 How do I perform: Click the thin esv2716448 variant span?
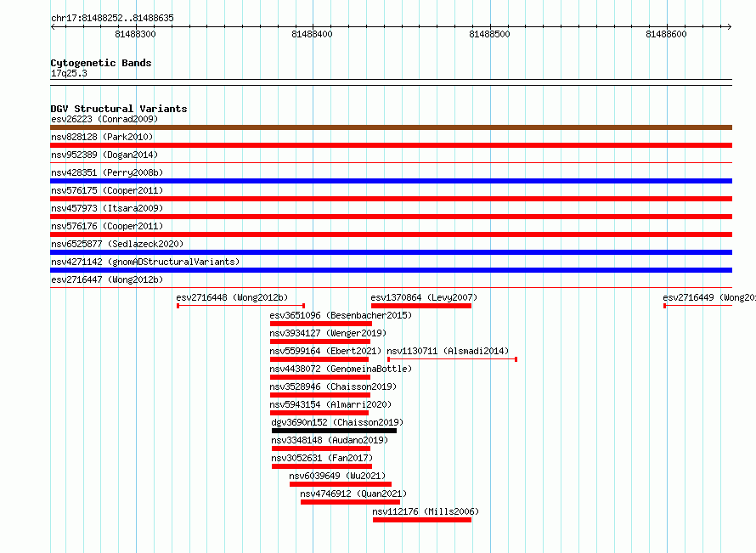point(240,306)
